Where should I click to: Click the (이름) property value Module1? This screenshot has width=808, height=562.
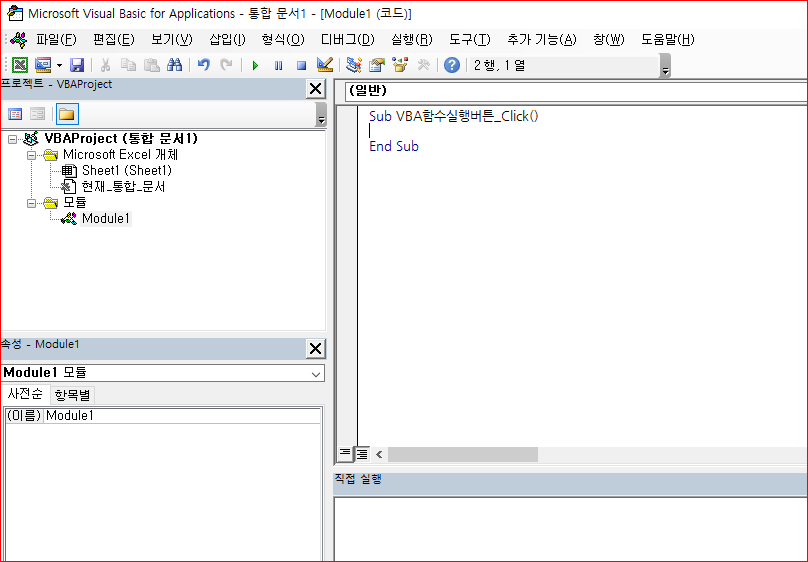[182, 416]
